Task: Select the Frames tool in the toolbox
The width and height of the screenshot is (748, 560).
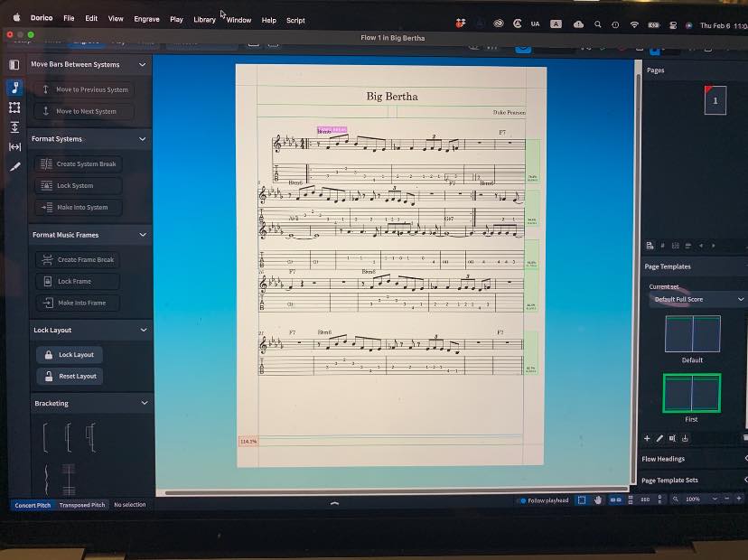Action: [x=14, y=107]
